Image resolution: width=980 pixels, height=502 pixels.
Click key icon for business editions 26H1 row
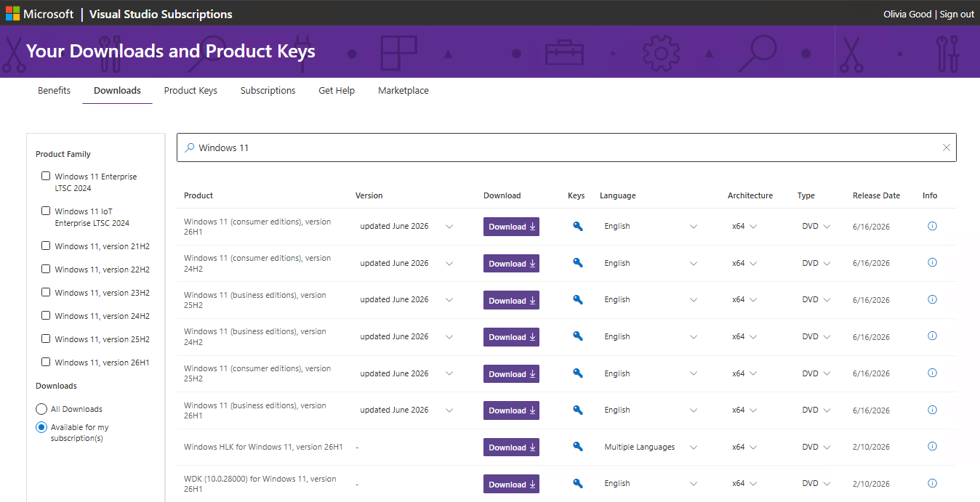click(x=578, y=410)
